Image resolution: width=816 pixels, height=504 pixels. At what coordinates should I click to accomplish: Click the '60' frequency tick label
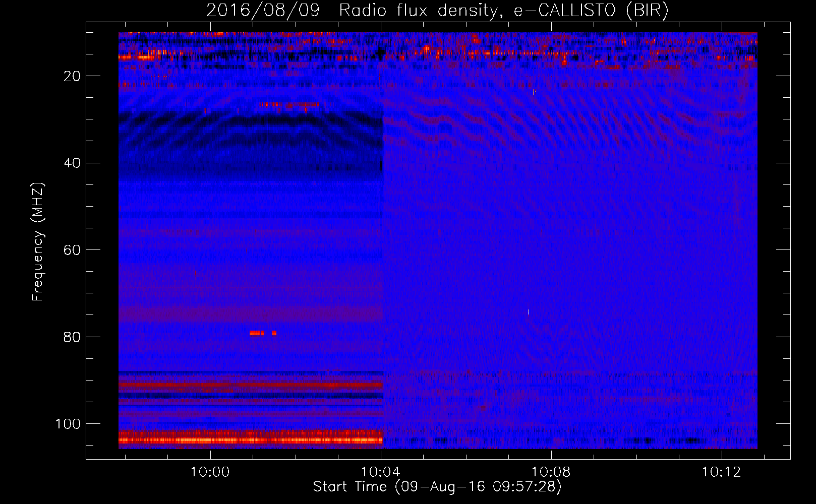coord(72,250)
